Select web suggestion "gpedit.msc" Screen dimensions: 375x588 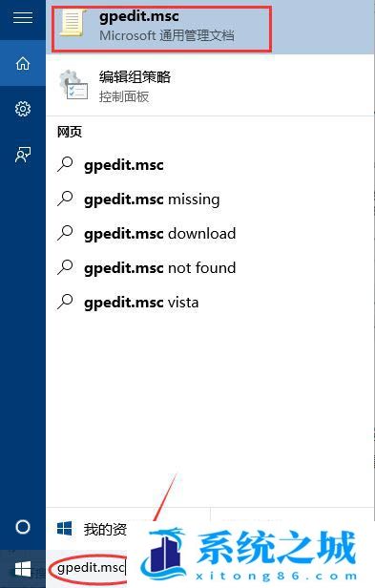tap(210, 165)
